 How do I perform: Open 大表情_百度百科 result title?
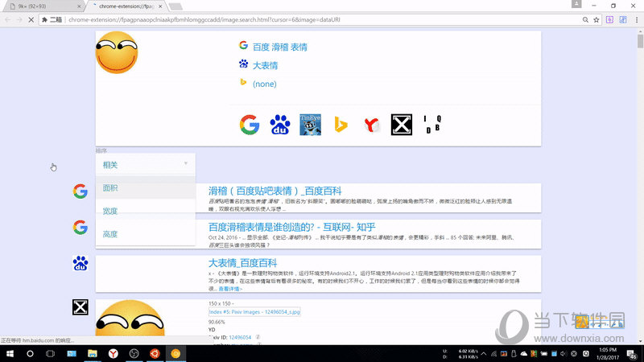pyautogui.click(x=243, y=263)
